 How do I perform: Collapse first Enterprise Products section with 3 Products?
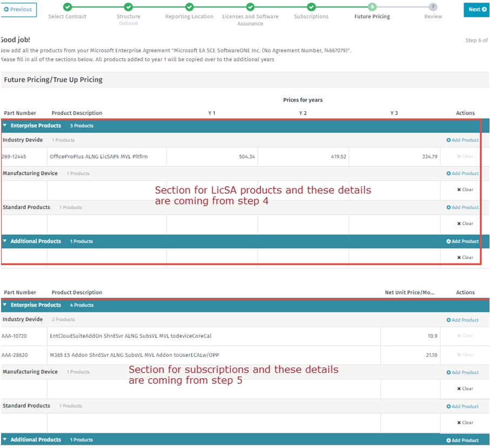tap(5, 125)
